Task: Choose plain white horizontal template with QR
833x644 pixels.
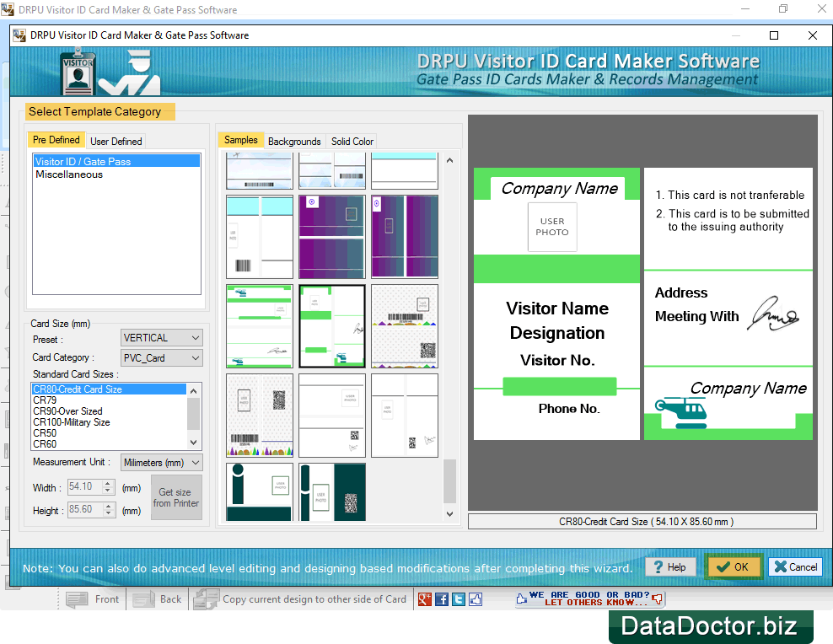Action: [x=332, y=416]
